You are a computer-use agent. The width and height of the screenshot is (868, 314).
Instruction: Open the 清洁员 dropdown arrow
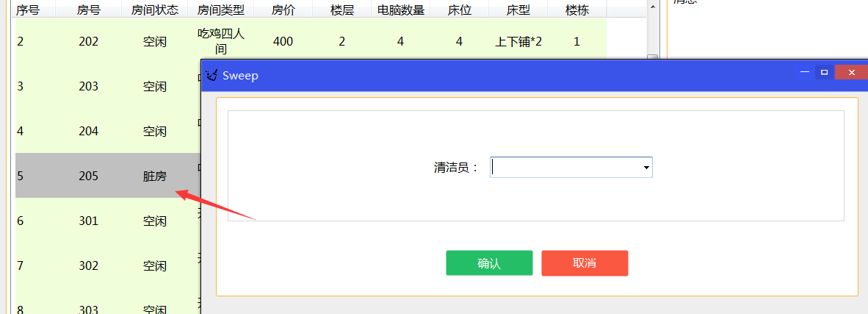pyautogui.click(x=646, y=168)
